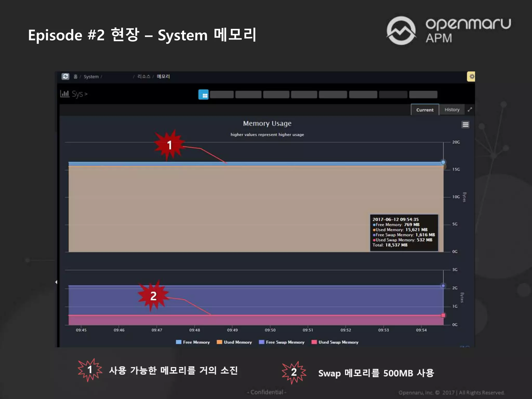The width and height of the screenshot is (532, 399).
Task: Click the 메모리 breadcrumb item
Action: [x=163, y=76]
